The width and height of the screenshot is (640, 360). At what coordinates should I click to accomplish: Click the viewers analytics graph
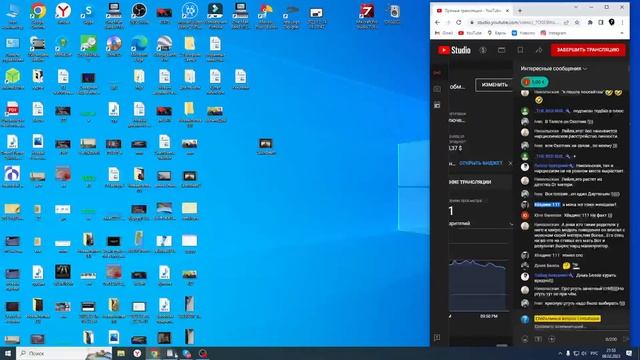pyautogui.click(x=478, y=284)
